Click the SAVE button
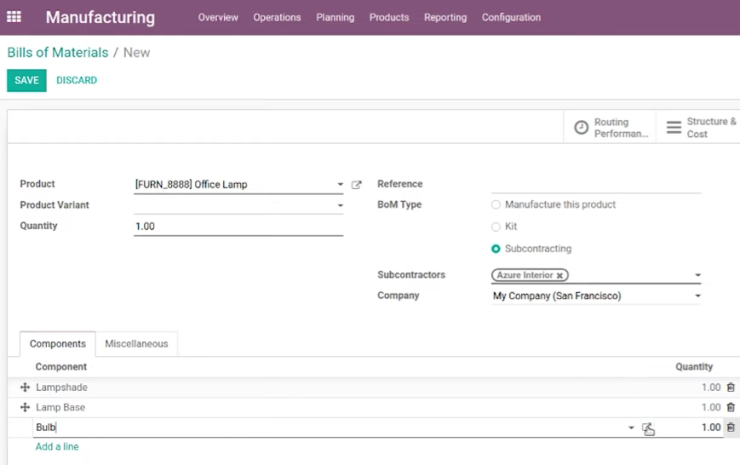The width and height of the screenshot is (740, 465). (x=26, y=80)
